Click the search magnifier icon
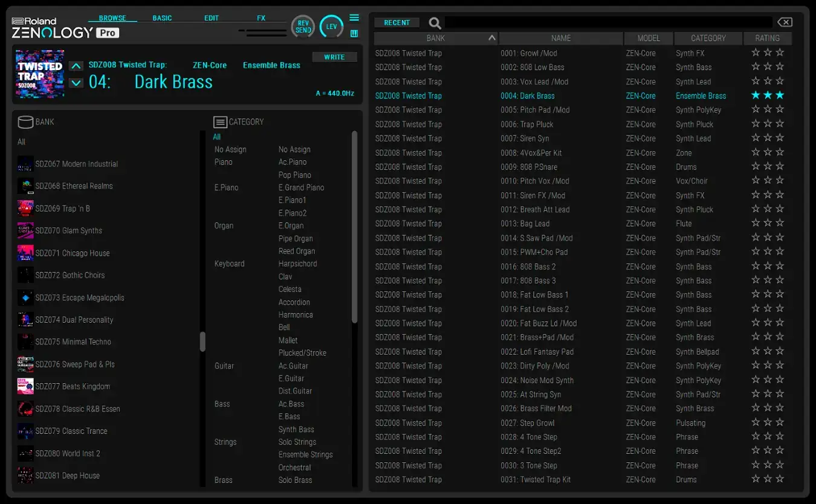Image resolution: width=816 pixels, height=504 pixels. (435, 23)
